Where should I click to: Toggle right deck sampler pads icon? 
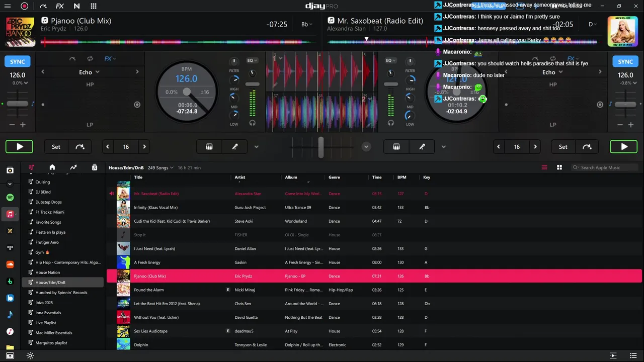click(396, 147)
